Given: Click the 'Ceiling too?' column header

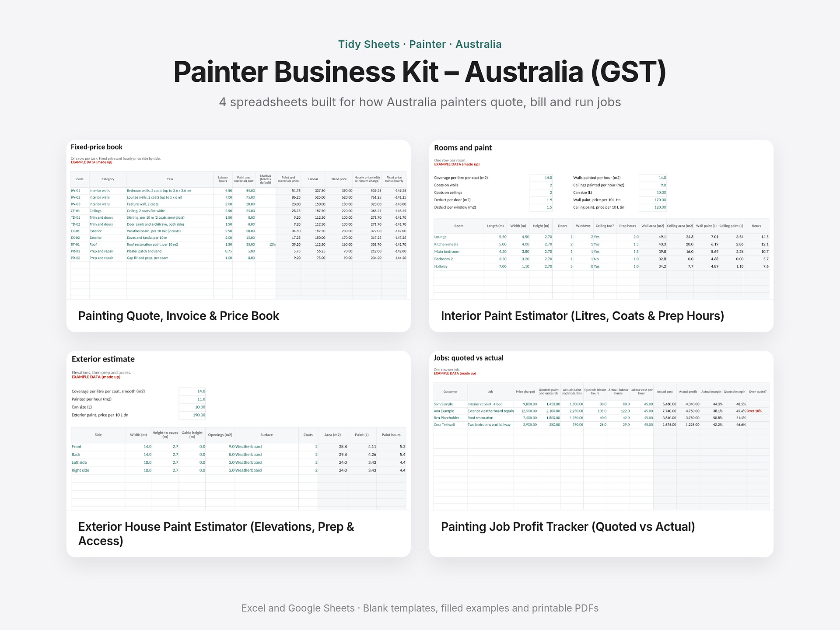Looking at the screenshot, I should coord(605,226).
